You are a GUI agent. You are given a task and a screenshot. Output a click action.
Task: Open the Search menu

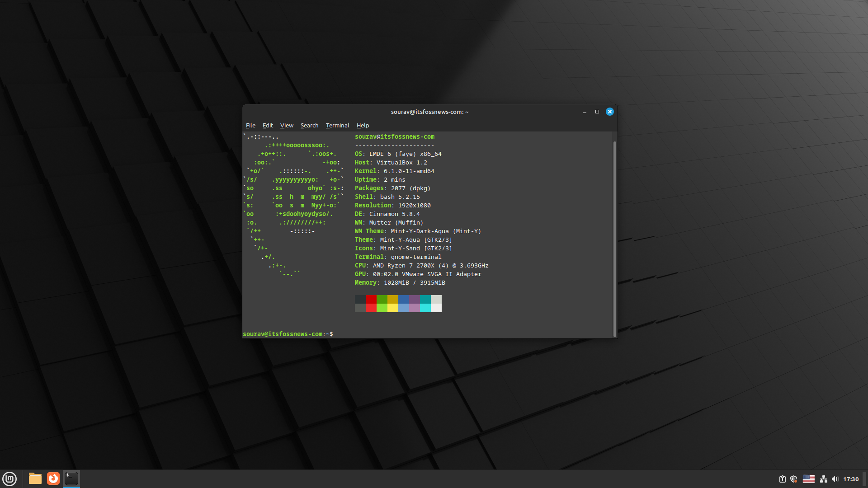click(x=309, y=125)
